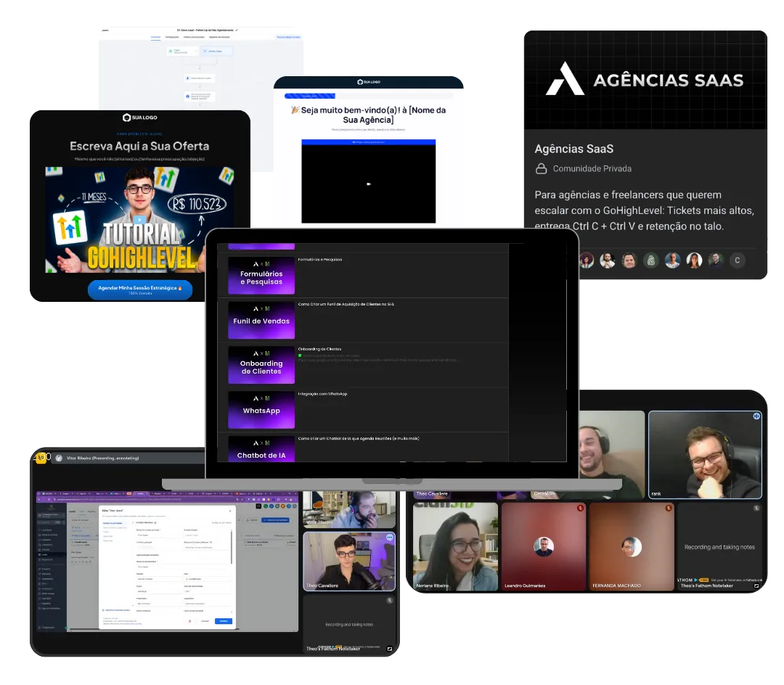The height and width of the screenshot is (685, 784).
Task: Click the green swirl-logo member avatar
Action: (x=651, y=261)
